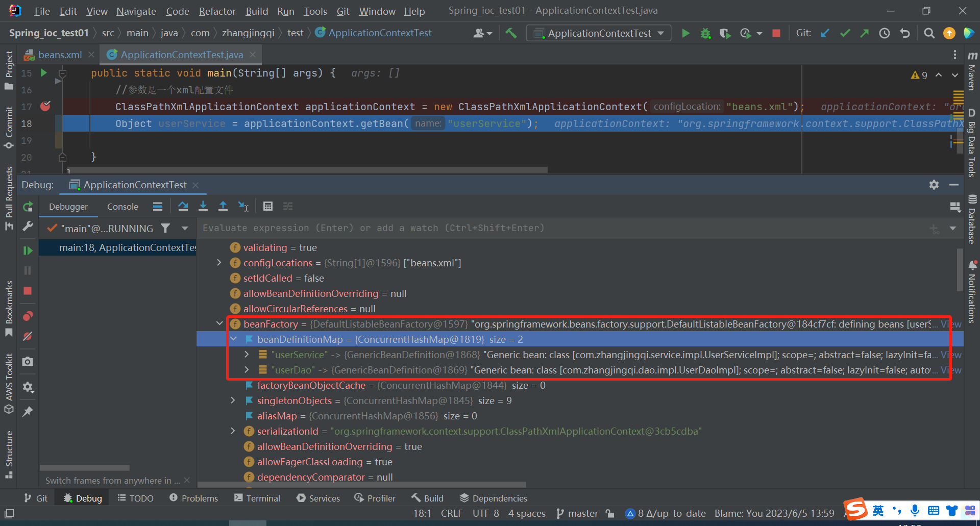Click Step Over in debugger toolbar
The image size is (980, 526).
pos(183,206)
